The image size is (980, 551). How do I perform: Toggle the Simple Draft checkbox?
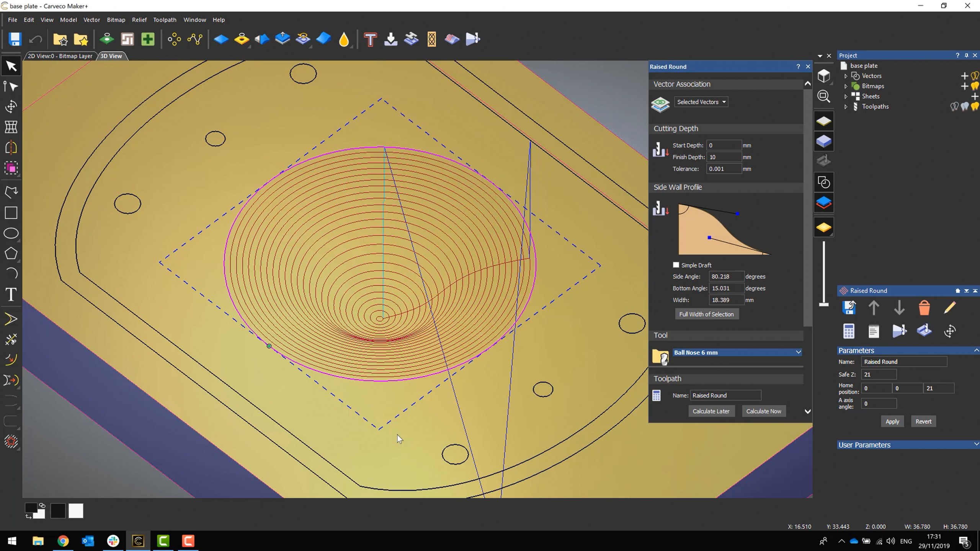pyautogui.click(x=675, y=265)
